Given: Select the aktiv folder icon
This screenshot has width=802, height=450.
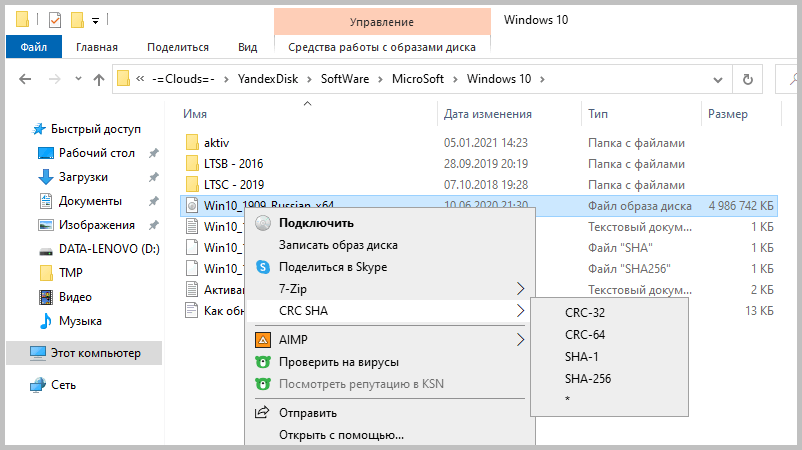Looking at the screenshot, I should pyautogui.click(x=192, y=143).
